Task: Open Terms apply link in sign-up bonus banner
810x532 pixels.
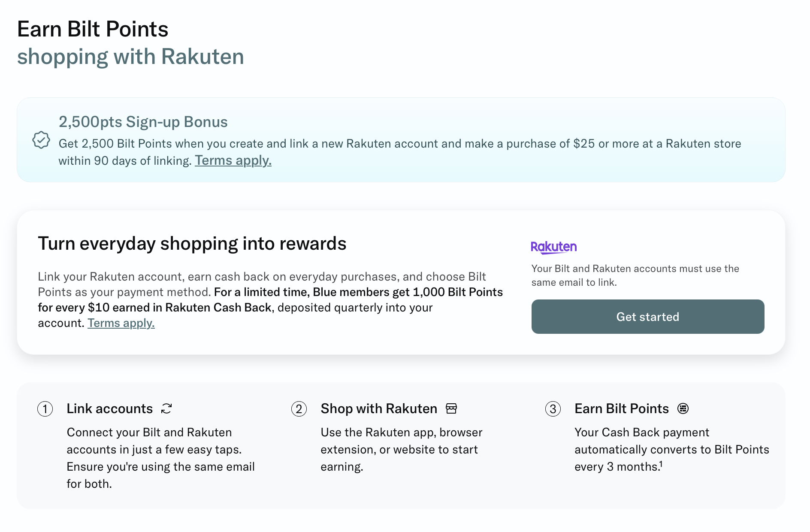Action: tap(233, 160)
